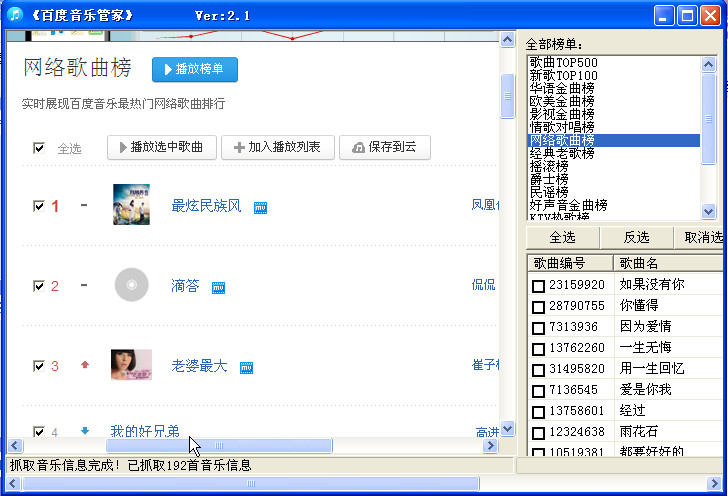Check the box for song 23159920
This screenshot has height=496, width=728.
tap(538, 286)
